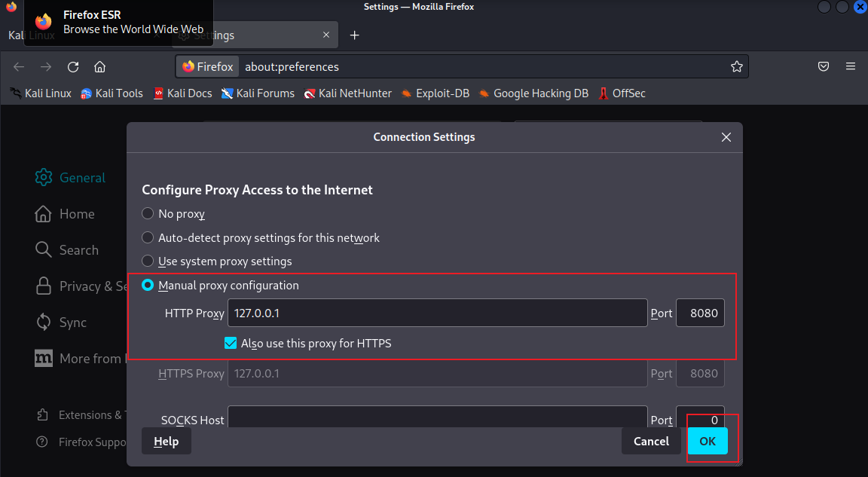Click the reload page icon
This screenshot has width=868, height=477.
tap(73, 66)
